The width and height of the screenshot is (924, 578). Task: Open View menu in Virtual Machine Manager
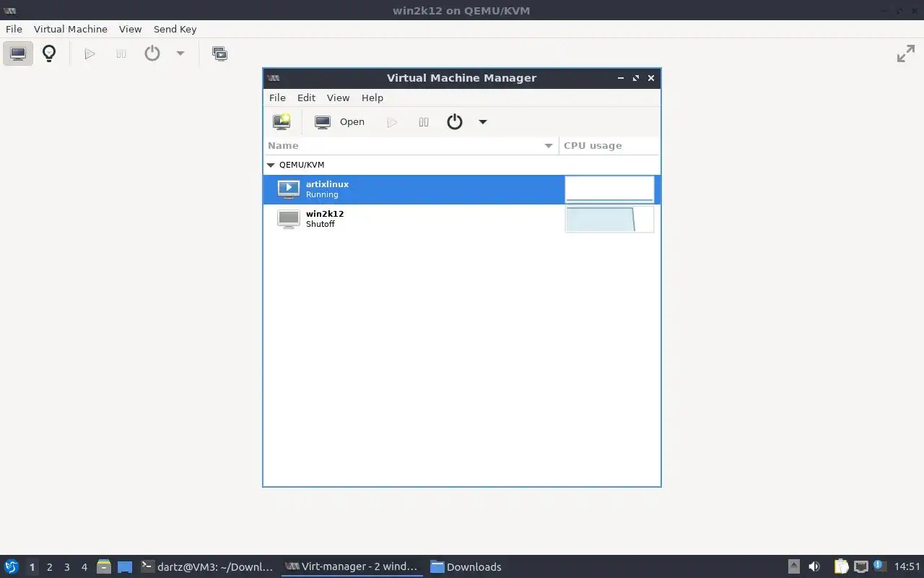[x=338, y=98]
